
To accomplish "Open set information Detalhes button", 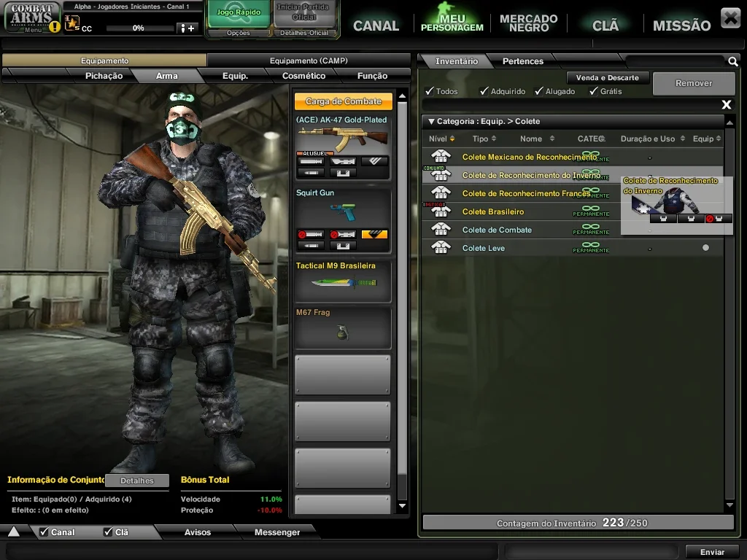I will (x=137, y=481).
